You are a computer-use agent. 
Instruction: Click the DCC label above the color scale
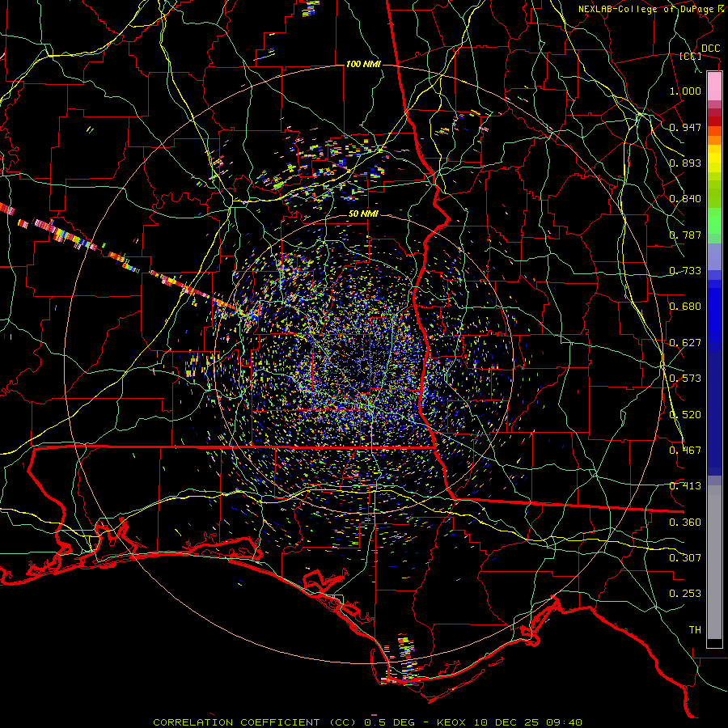[710, 49]
